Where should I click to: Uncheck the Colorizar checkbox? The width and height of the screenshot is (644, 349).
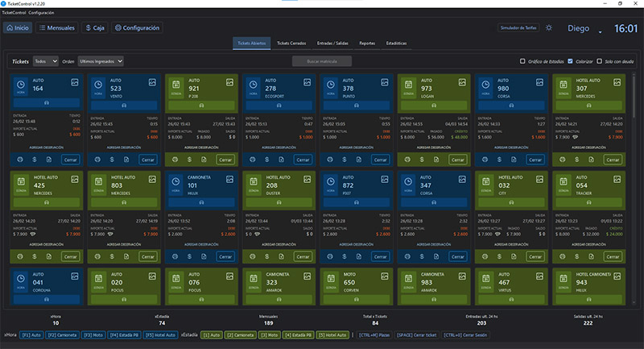(x=571, y=61)
